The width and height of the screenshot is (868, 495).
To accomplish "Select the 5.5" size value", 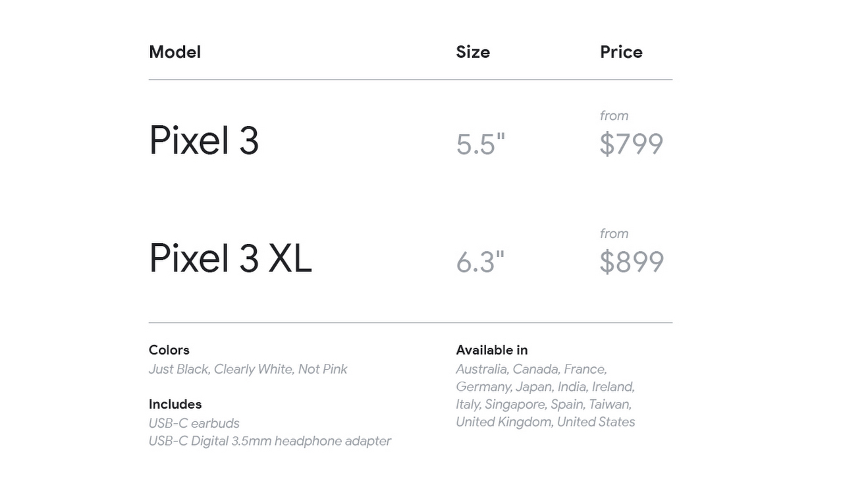I will click(x=481, y=144).
